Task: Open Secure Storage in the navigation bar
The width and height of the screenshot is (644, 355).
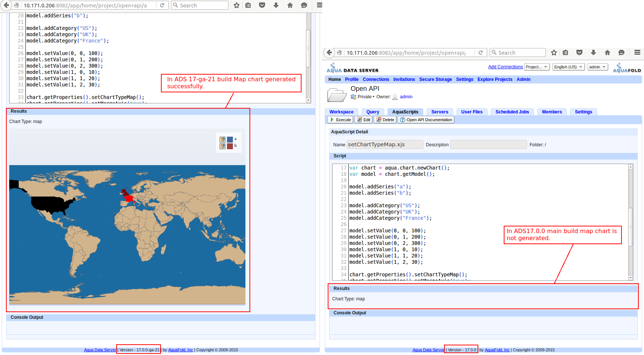Action: pos(435,79)
